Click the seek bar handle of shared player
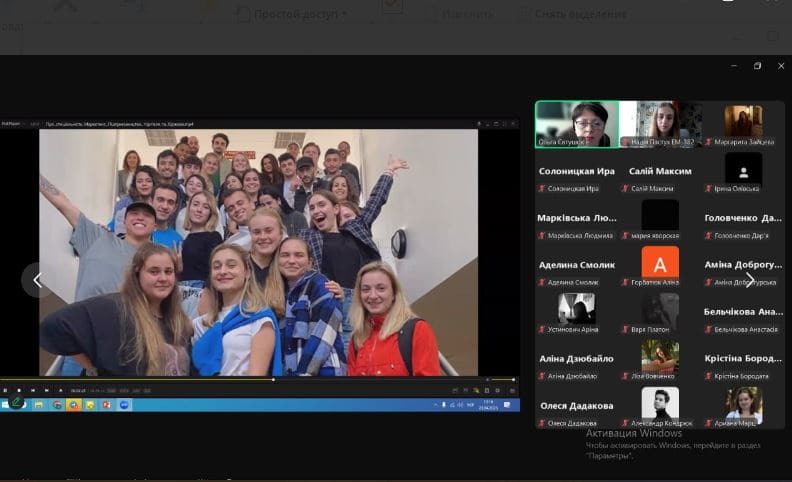The image size is (792, 482). (x=273, y=379)
